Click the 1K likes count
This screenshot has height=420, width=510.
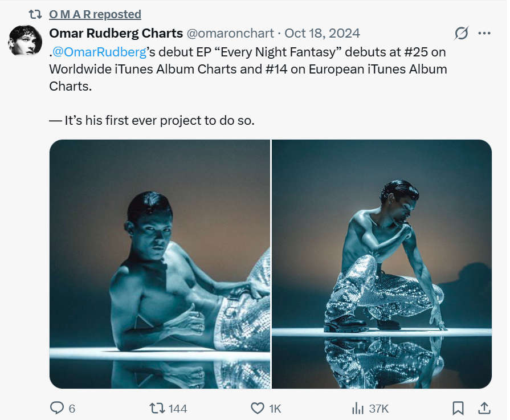[x=275, y=408]
